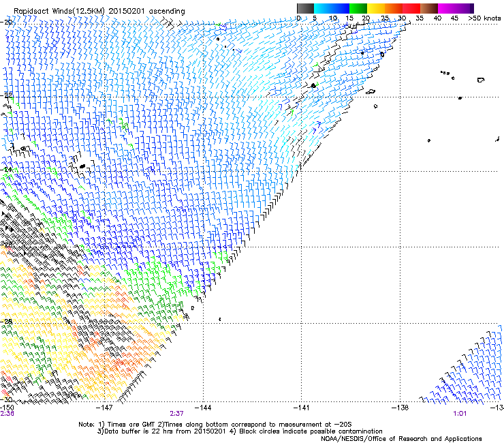Pick the orange 25-30 knots legend swatch

click(394, 8)
